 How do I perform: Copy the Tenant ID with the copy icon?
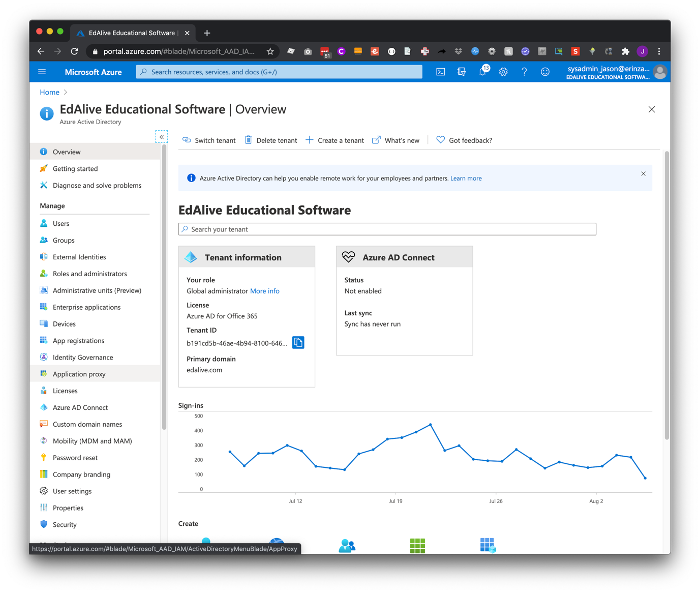298,342
